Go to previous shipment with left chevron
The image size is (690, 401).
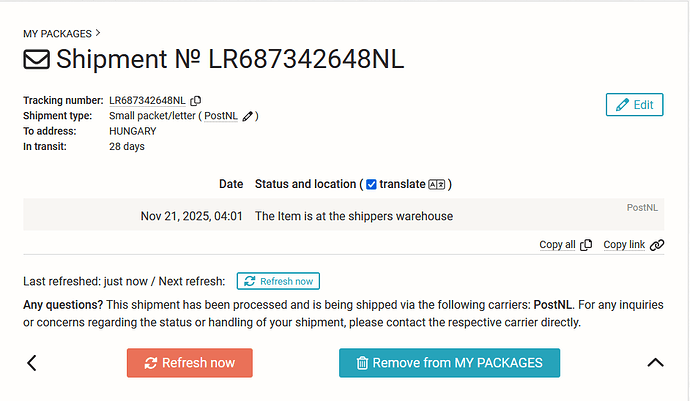pyautogui.click(x=32, y=363)
